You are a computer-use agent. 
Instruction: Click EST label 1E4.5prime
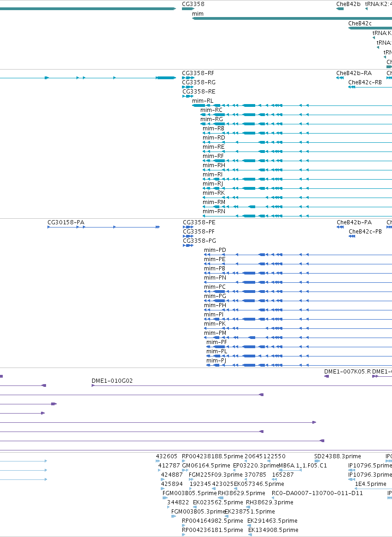point(370,484)
